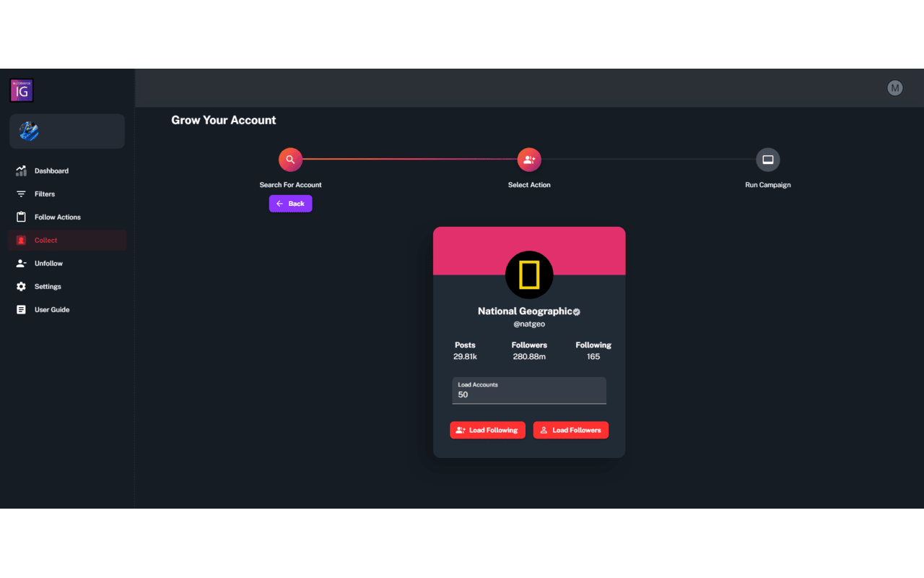This screenshot has width=924, height=578.
Task: Click the verified badge next to National Geographic
Action: [x=577, y=312]
